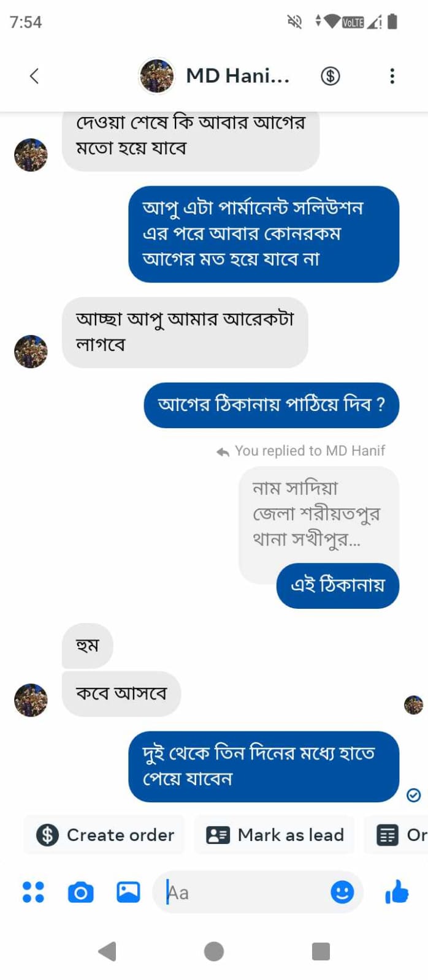This screenshot has height=980, width=428.
Task: Tap the quoted reply message preview
Action: coord(316,513)
